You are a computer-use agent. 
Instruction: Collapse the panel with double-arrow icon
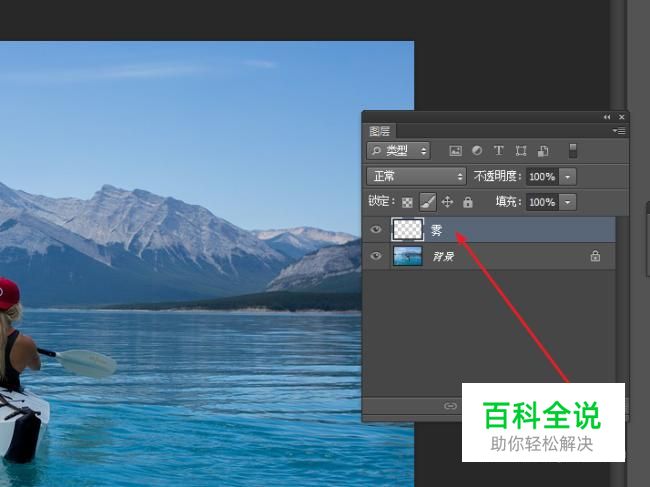607,117
